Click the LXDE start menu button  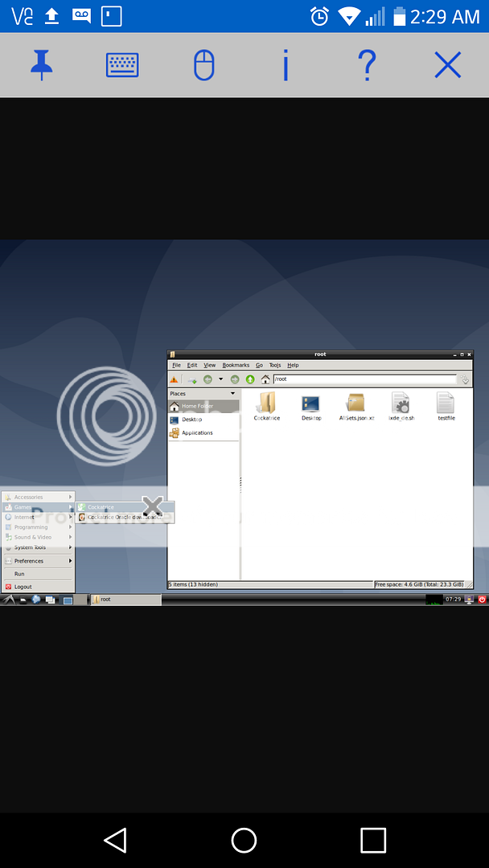[8, 600]
